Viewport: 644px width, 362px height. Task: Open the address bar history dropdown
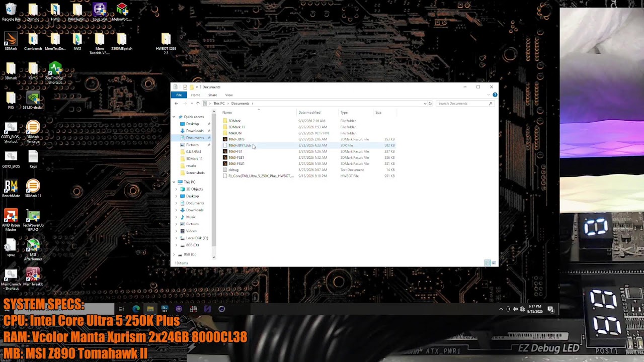tap(425, 104)
